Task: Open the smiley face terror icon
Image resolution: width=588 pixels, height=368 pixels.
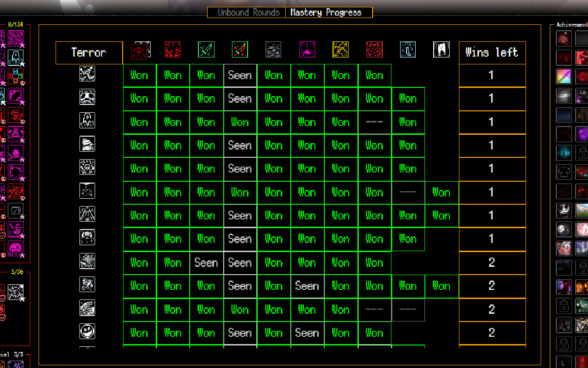Action: tap(87, 331)
